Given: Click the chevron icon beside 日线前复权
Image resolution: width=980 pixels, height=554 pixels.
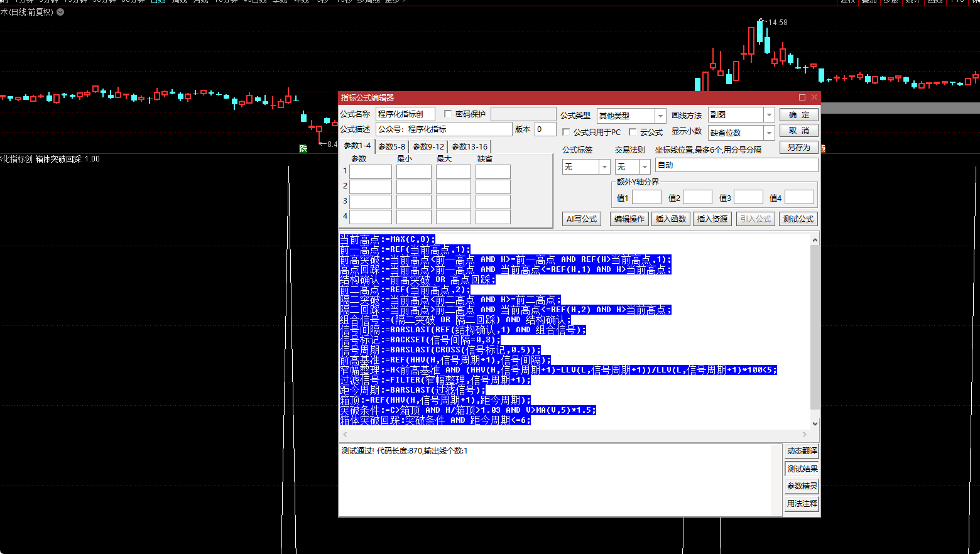Looking at the screenshot, I should 60,12.
